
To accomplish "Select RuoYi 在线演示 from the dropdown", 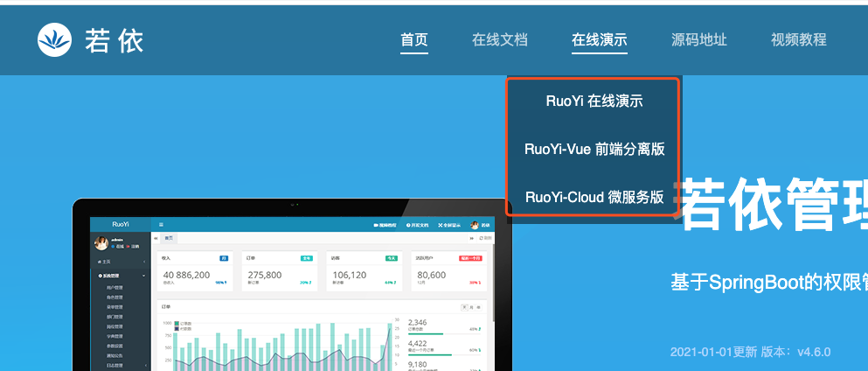I will tap(594, 101).
